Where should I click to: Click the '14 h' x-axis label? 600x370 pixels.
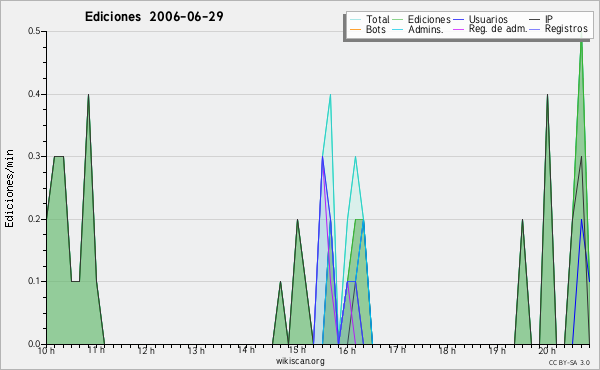(246, 350)
